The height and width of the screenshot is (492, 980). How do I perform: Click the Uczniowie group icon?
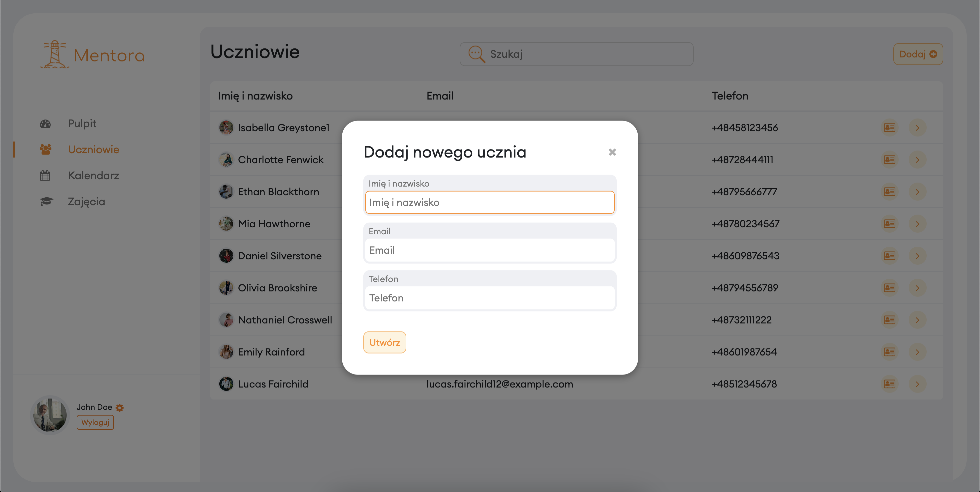pyautogui.click(x=46, y=149)
